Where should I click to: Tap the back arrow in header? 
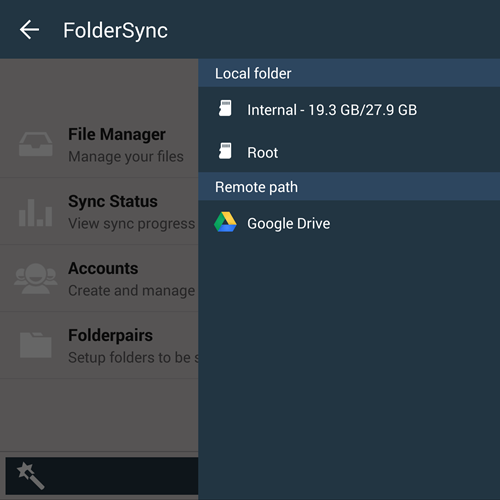pyautogui.click(x=29, y=30)
